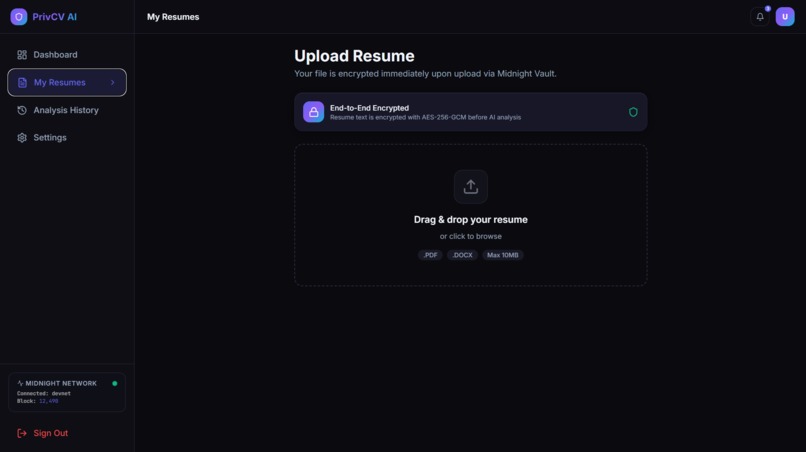Click the green network status dot
The image size is (806, 452).
115,383
